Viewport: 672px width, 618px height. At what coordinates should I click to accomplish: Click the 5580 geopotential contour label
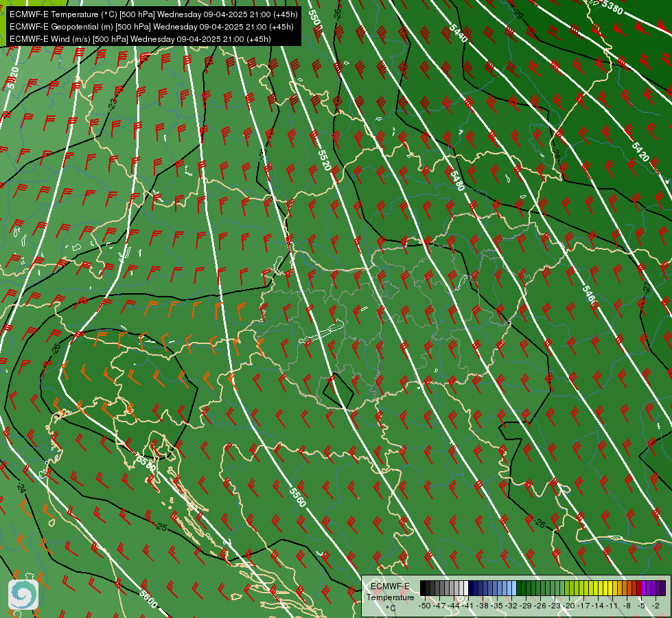146,463
